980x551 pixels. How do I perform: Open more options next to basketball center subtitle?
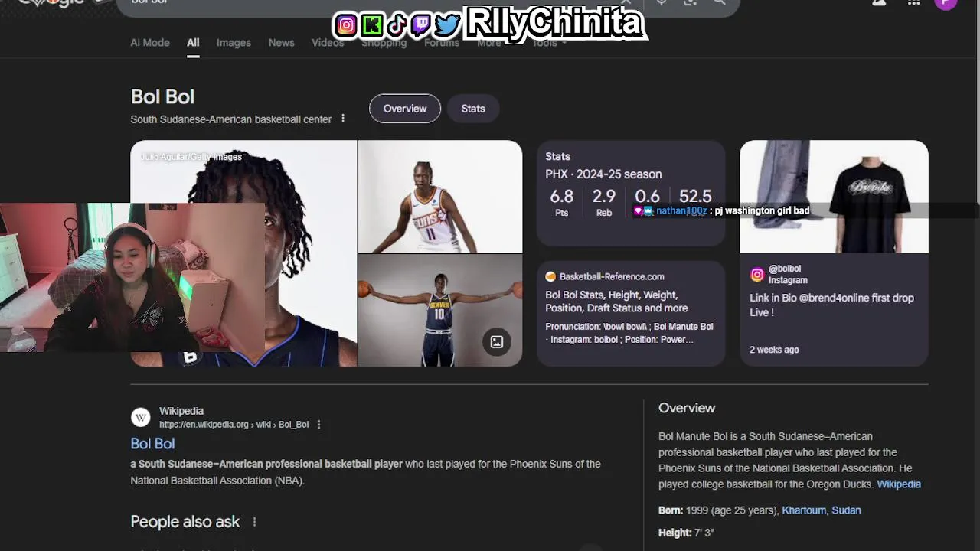(343, 119)
